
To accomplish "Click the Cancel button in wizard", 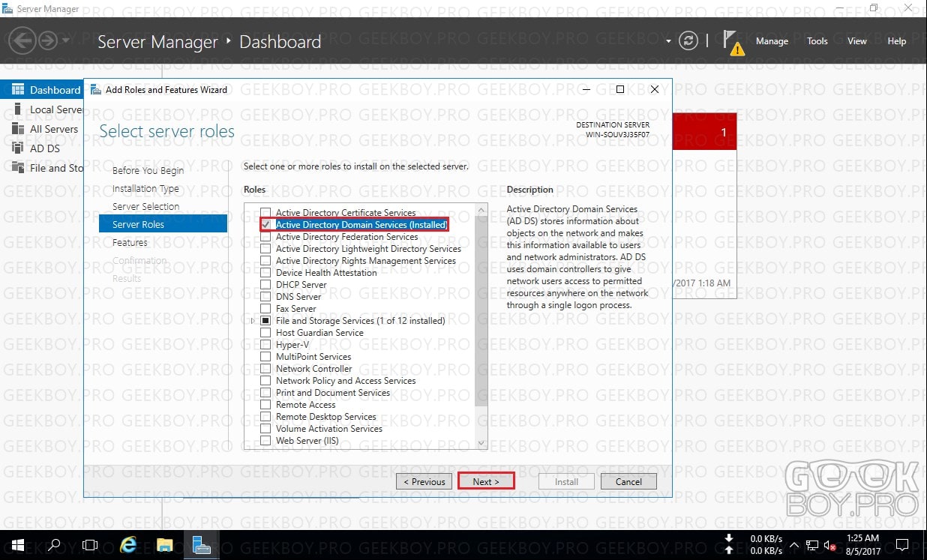I will [x=628, y=481].
